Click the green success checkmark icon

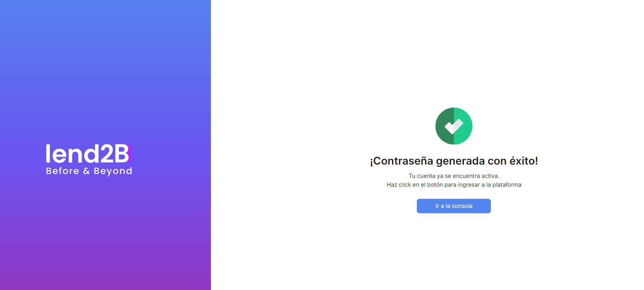tap(454, 126)
